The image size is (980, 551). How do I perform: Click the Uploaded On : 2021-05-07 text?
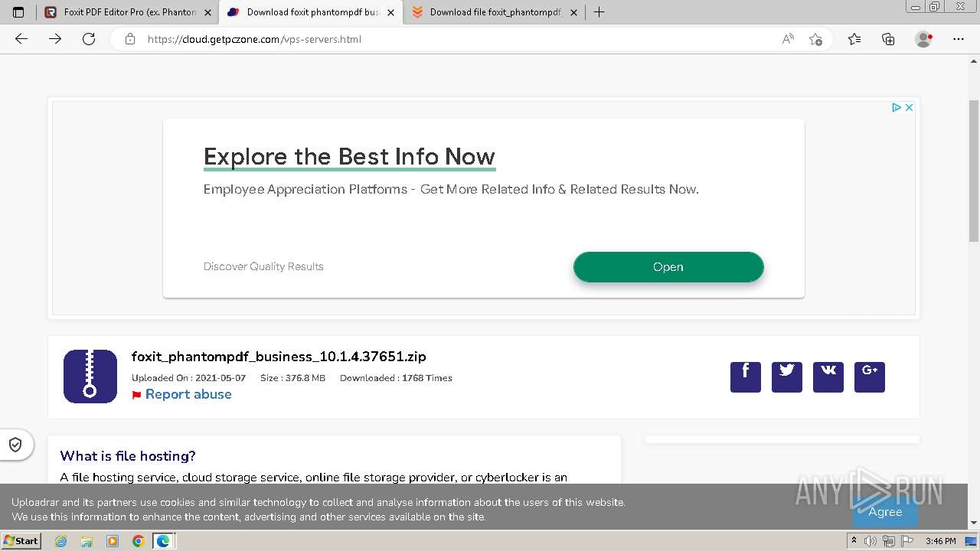point(188,378)
